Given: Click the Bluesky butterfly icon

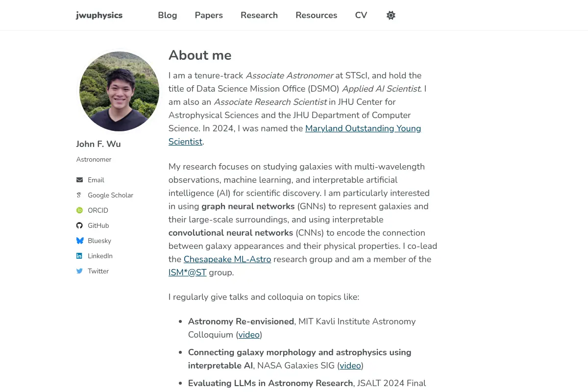Looking at the screenshot, I should click(x=79, y=241).
